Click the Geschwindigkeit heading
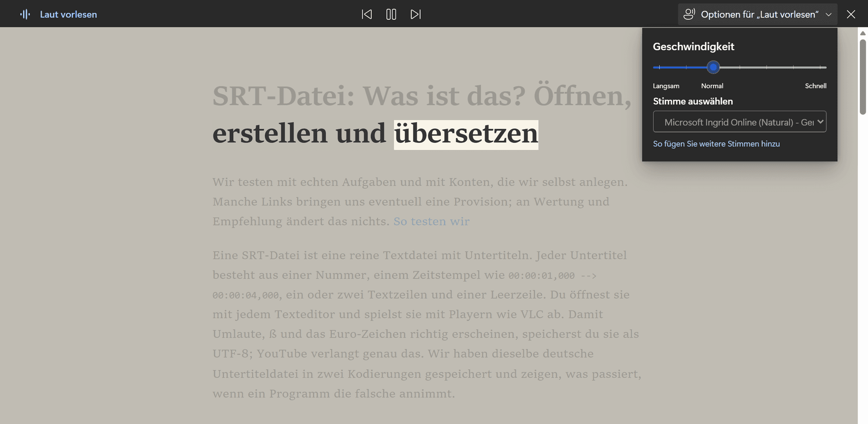 pos(693,47)
